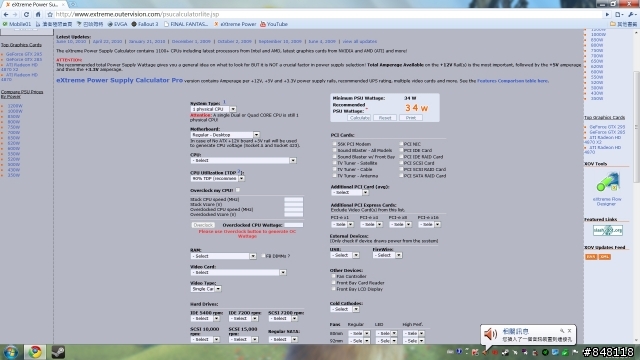
Task: Check Sound Blaster - All Models
Action: coord(334,150)
